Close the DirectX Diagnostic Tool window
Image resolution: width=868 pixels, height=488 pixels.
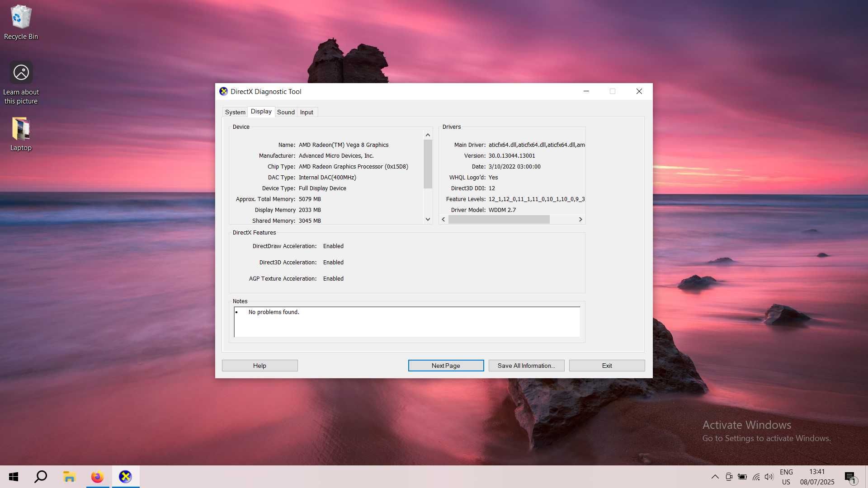tap(639, 91)
